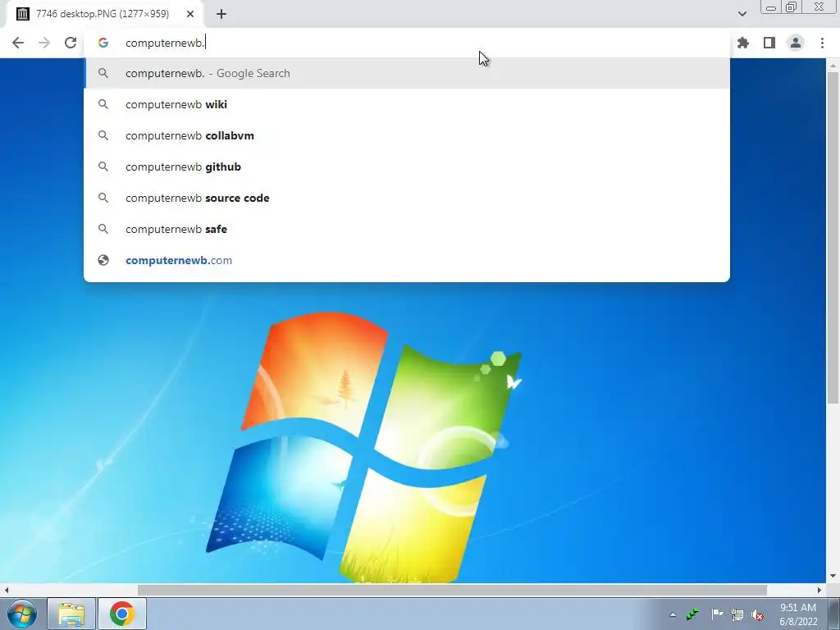Open Chrome's three-dot menu
This screenshot has height=630, width=840.
tap(822, 43)
